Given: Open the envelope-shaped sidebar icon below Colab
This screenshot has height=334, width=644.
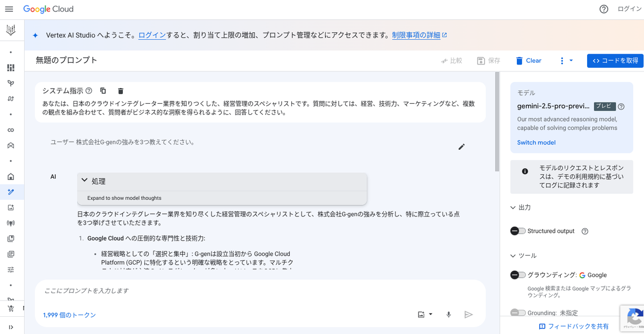Looking at the screenshot, I should pos(11,146).
